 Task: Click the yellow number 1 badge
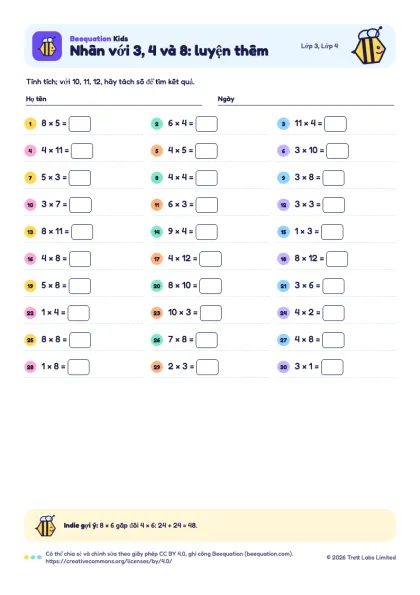[x=30, y=124]
